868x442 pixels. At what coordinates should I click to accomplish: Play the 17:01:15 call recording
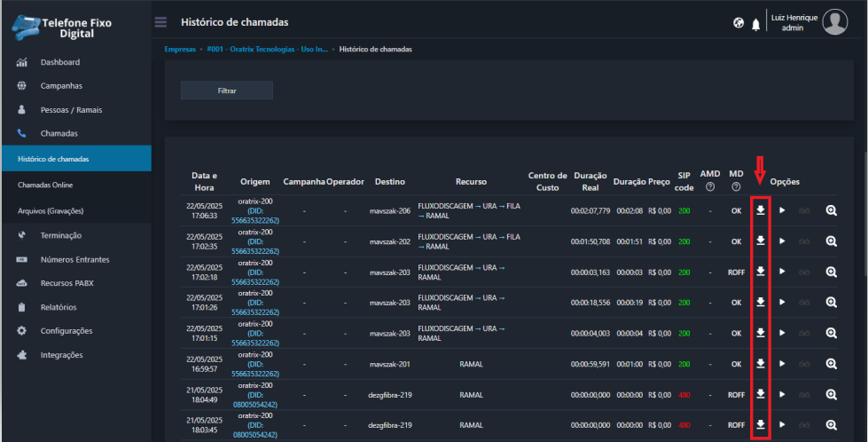[x=782, y=333]
